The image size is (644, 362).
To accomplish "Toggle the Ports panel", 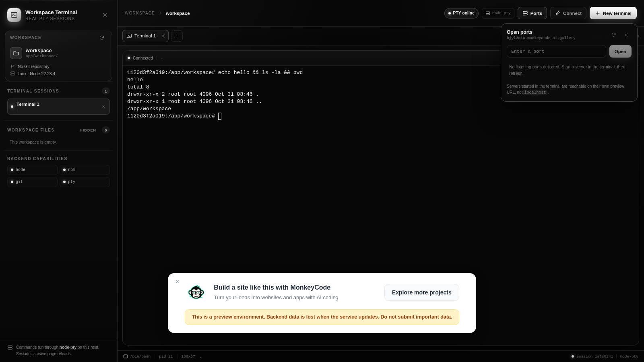I will point(532,13).
